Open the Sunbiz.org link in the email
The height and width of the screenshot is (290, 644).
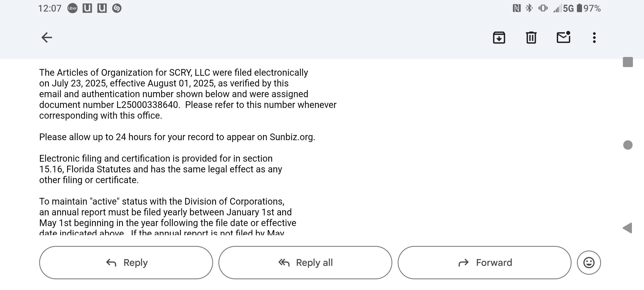tap(292, 137)
